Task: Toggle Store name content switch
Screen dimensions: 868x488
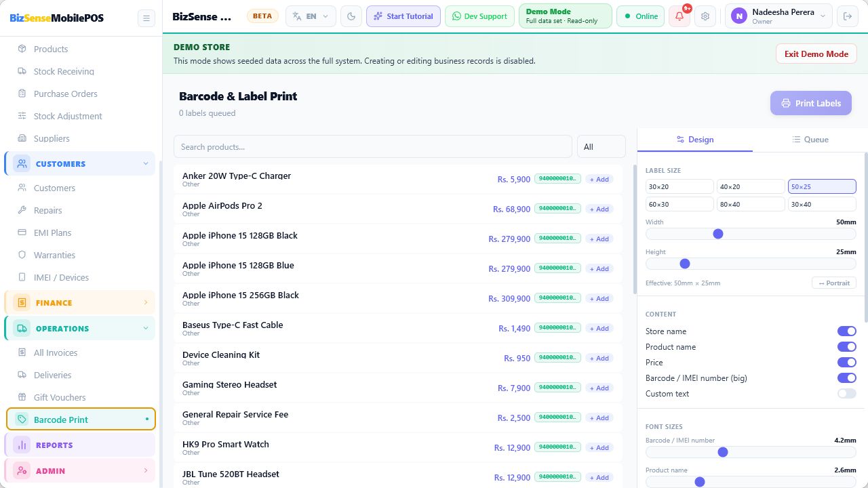Action: click(x=846, y=331)
